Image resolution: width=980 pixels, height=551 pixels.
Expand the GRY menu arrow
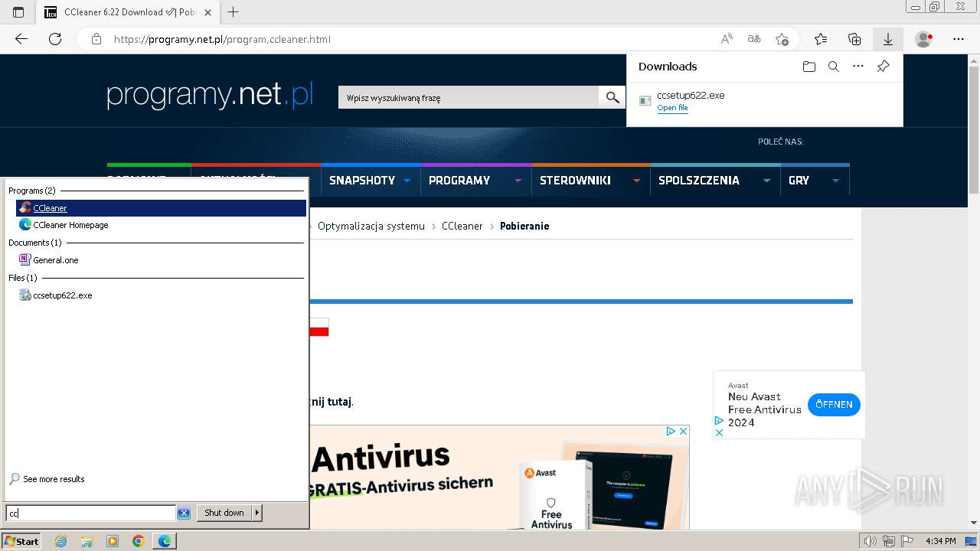click(x=835, y=181)
